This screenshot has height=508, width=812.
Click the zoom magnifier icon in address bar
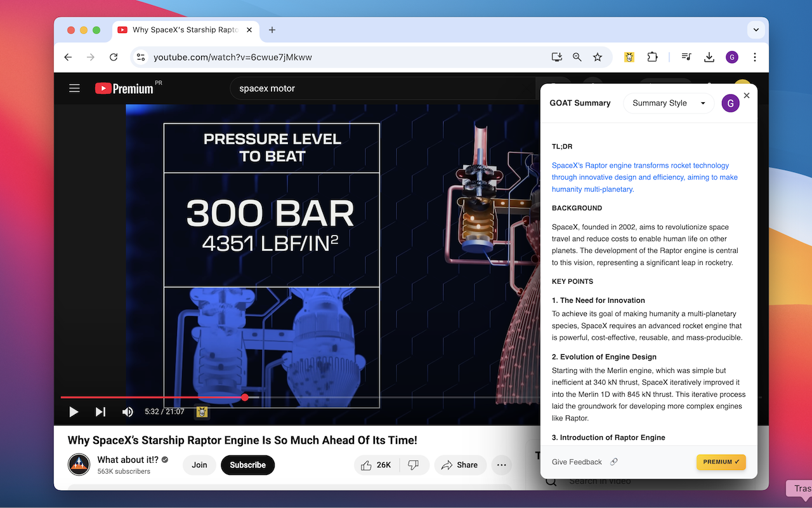[577, 57]
